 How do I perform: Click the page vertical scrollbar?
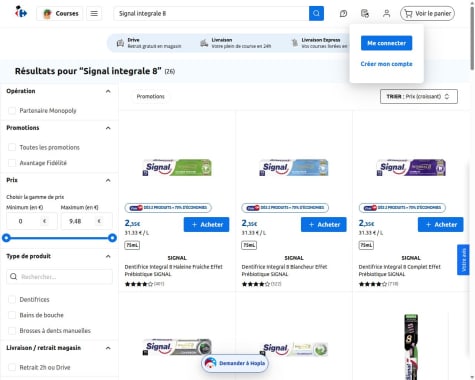coord(472,37)
